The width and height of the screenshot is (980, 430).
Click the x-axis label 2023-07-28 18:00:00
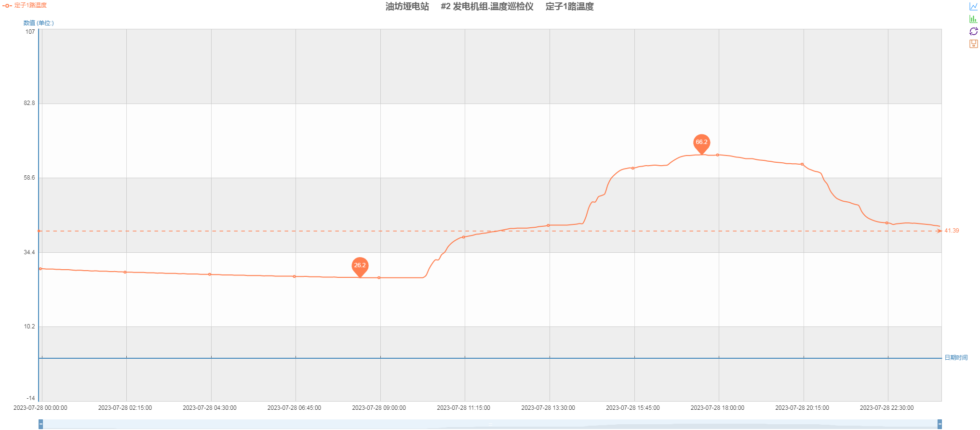(717, 408)
